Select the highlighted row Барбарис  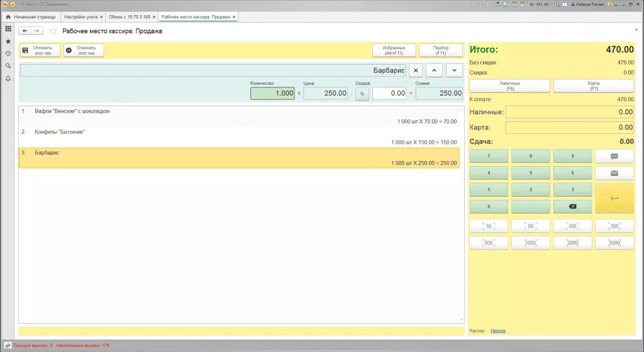(x=239, y=158)
